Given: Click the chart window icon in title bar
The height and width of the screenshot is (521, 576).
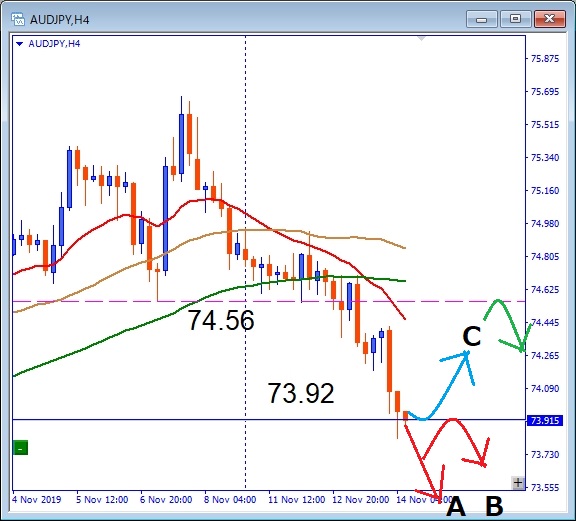Looking at the screenshot, I should pyautogui.click(x=18, y=19).
